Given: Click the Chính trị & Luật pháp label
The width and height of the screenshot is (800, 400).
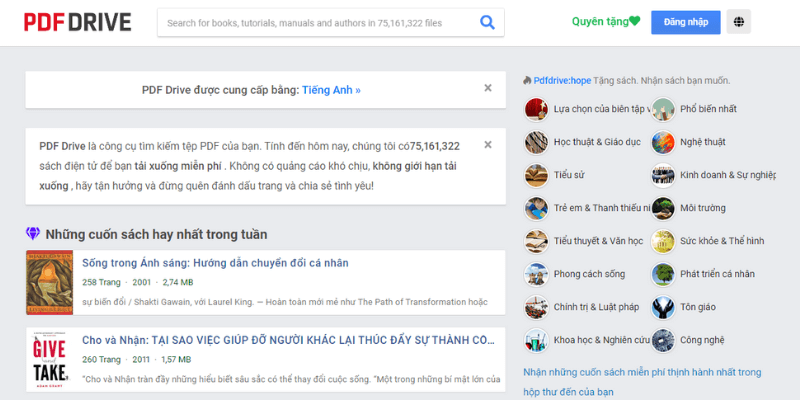Looking at the screenshot, I should click(596, 307).
